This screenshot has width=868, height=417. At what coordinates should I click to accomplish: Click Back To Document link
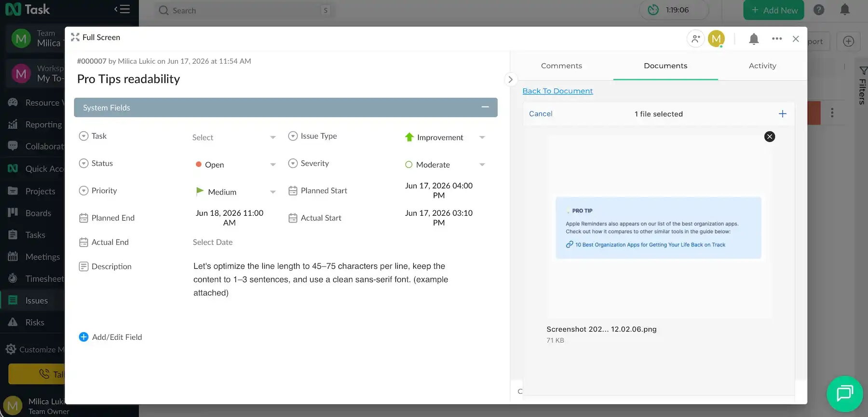coord(557,91)
